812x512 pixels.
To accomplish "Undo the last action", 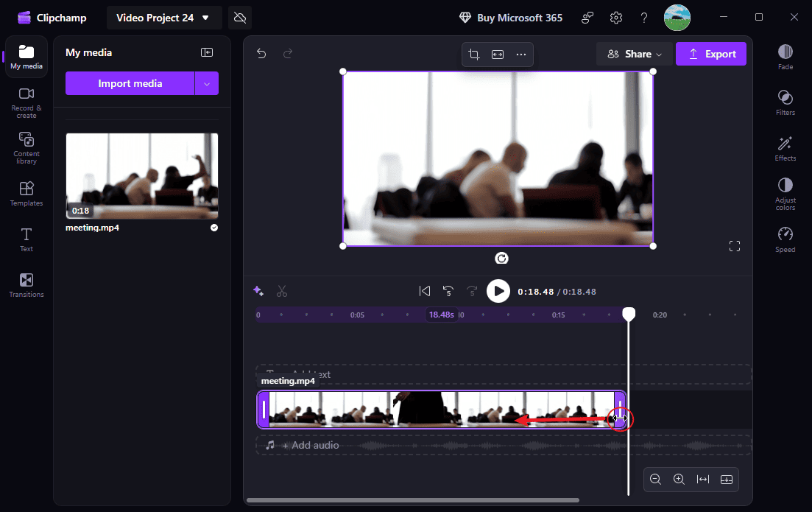I will (261, 53).
